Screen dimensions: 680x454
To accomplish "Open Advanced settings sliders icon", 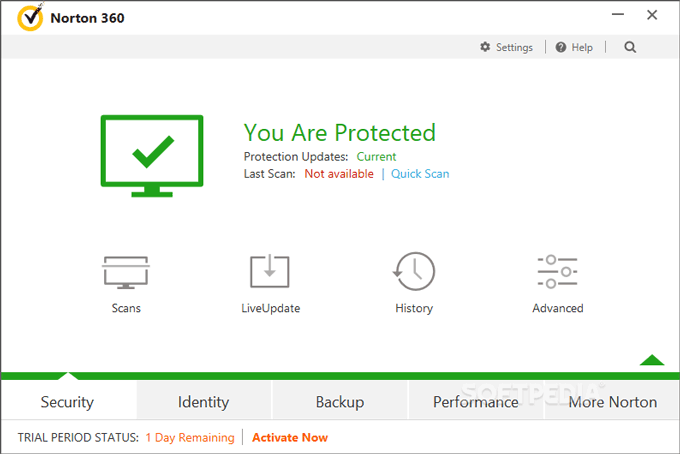I will click(x=557, y=273).
